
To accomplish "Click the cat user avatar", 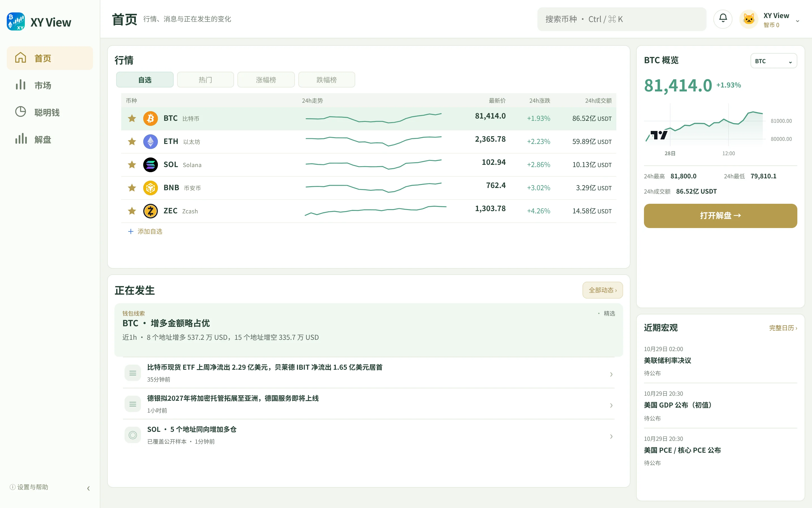I will point(749,19).
